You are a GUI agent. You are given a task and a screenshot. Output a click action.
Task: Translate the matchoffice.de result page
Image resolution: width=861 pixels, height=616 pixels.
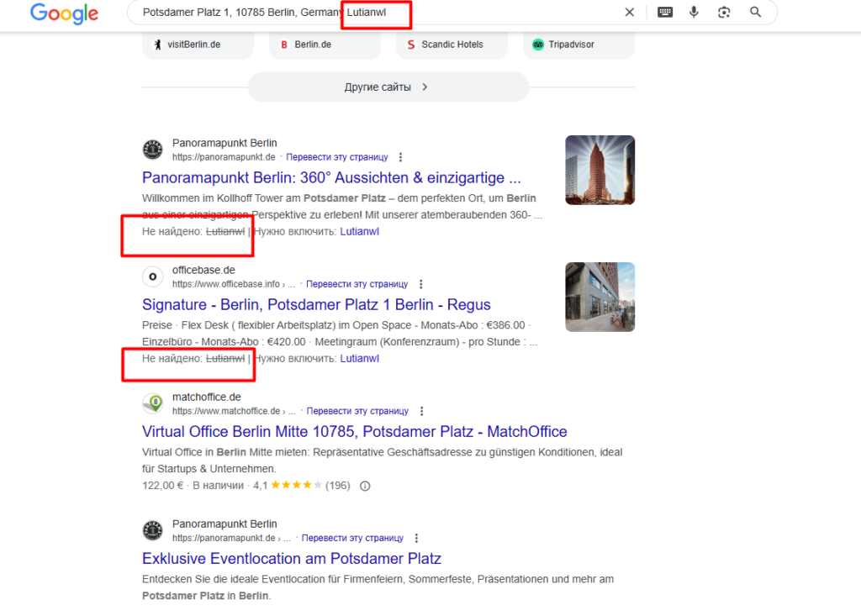pyautogui.click(x=357, y=411)
